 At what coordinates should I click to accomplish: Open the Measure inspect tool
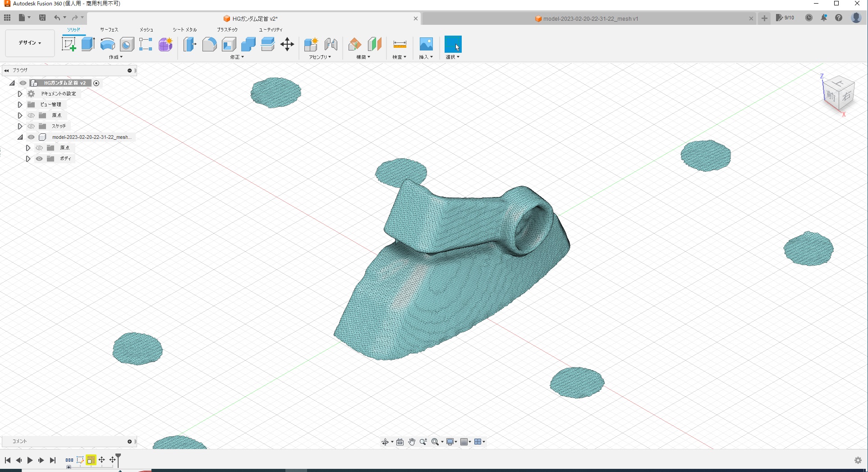point(400,44)
